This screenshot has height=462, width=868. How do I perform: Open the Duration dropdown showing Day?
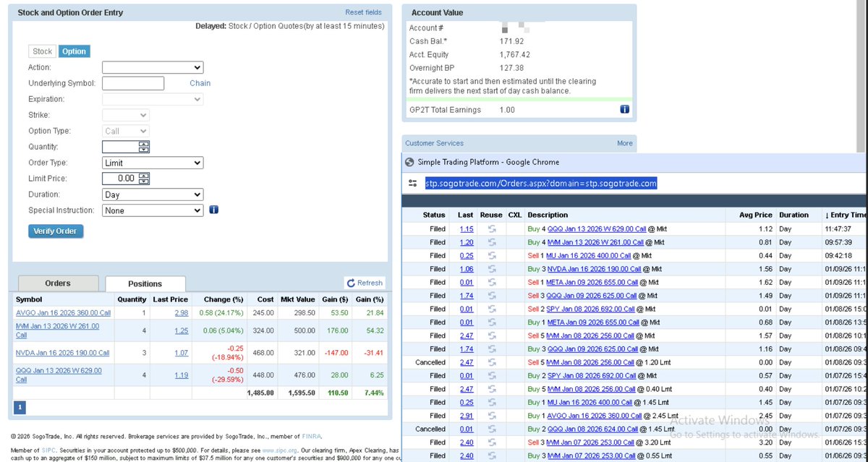coord(153,194)
